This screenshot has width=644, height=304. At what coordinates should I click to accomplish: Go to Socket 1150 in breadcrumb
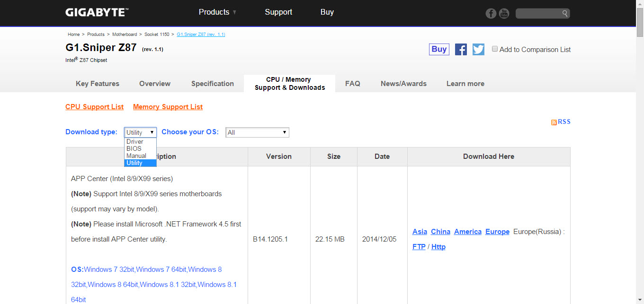pyautogui.click(x=157, y=35)
